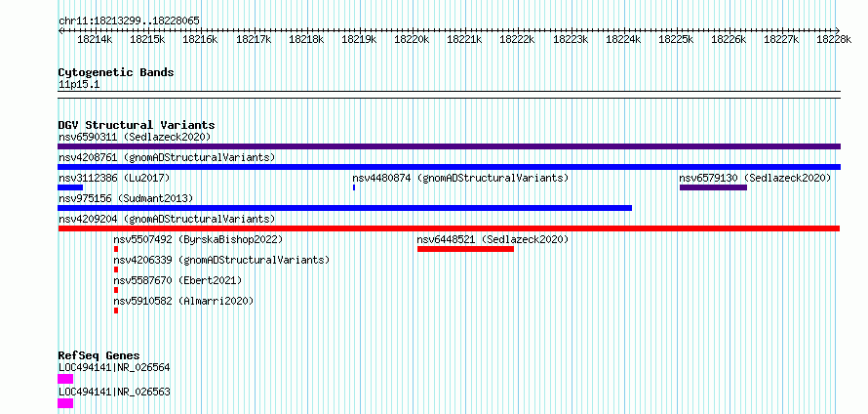Select the blue nsv4208761 variant bar

[449, 167]
